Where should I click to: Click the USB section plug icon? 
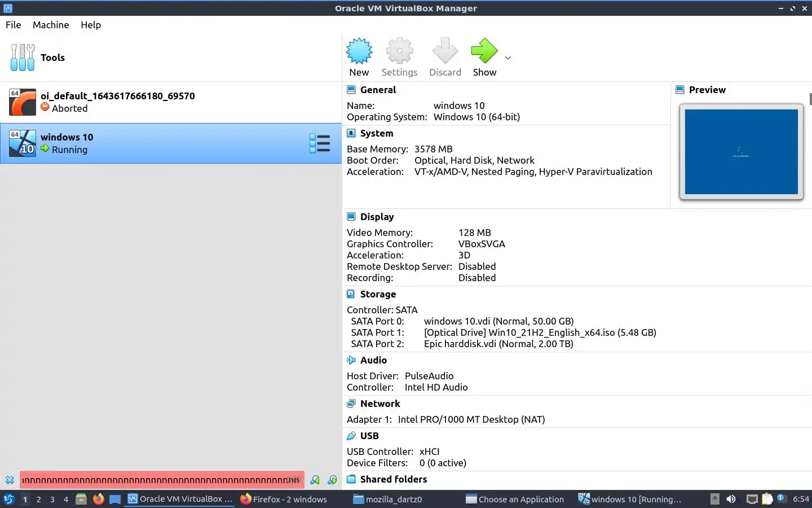(351, 436)
